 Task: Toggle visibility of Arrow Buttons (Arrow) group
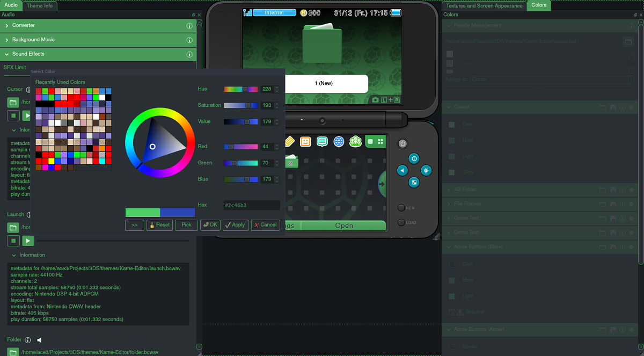[632, 329]
